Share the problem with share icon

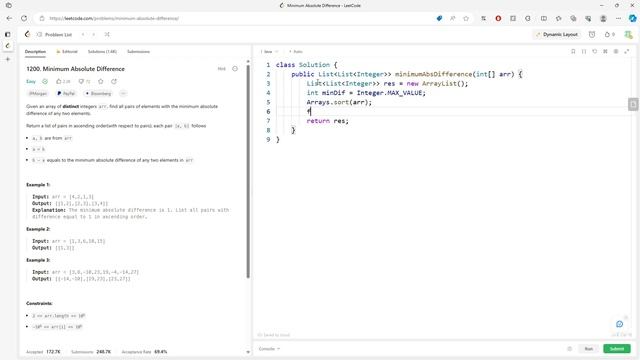point(114,81)
